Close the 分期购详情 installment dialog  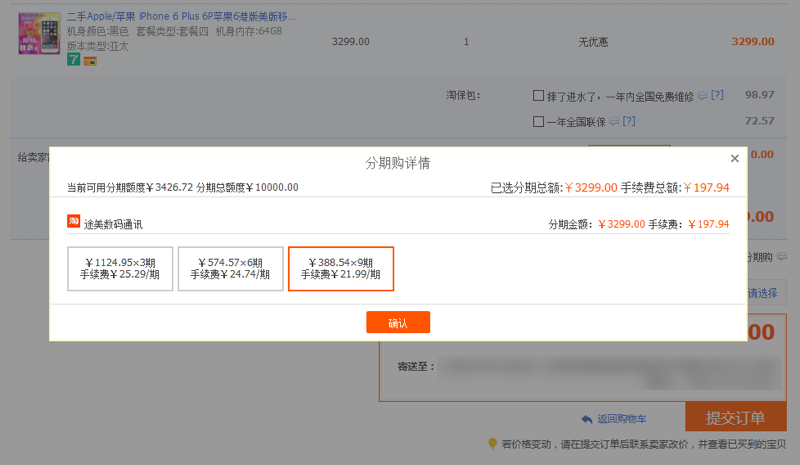coord(735,158)
